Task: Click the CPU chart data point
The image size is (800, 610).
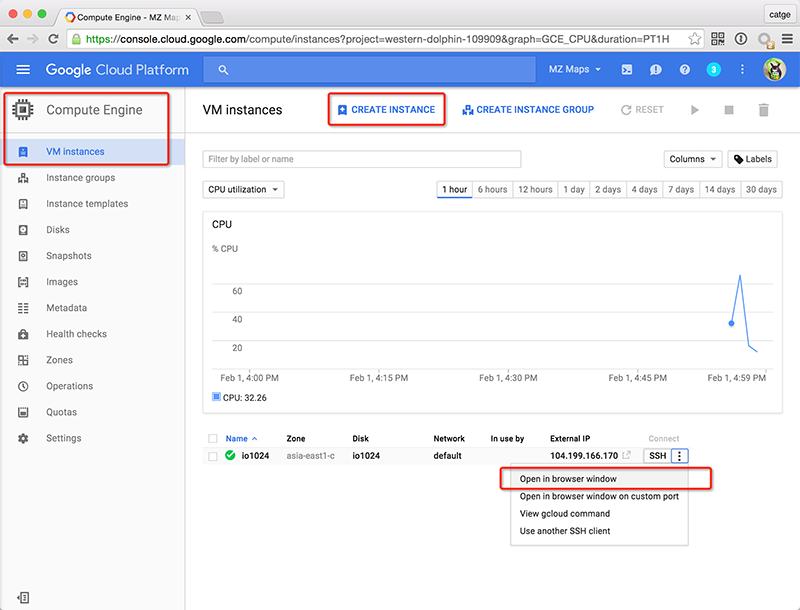Action: pos(731,323)
